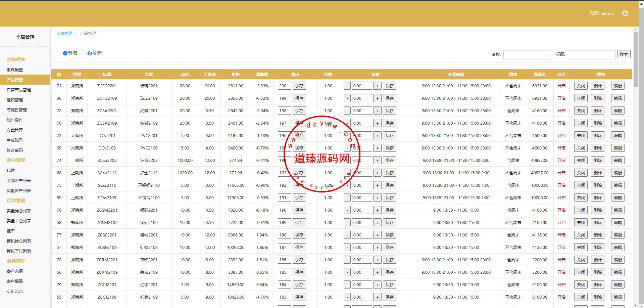
Task: Open 系统配置 in sidebar
Action: pyautogui.click(x=15, y=70)
